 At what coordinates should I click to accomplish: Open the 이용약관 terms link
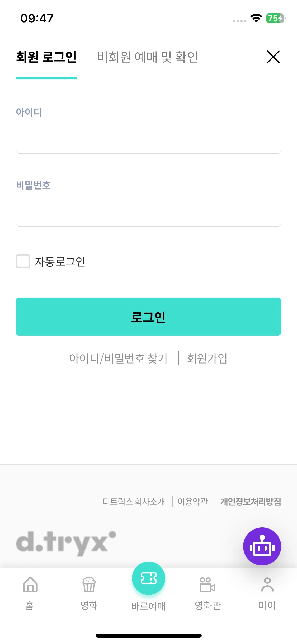click(193, 502)
